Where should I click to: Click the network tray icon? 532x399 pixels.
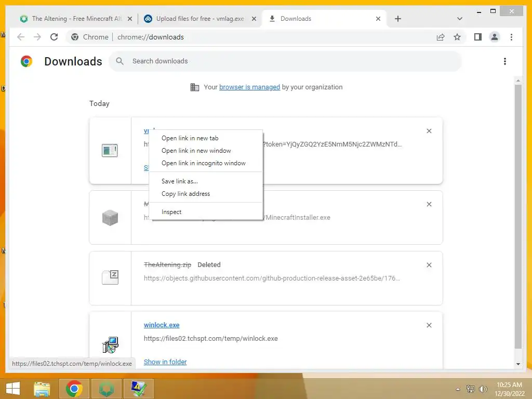click(x=471, y=389)
